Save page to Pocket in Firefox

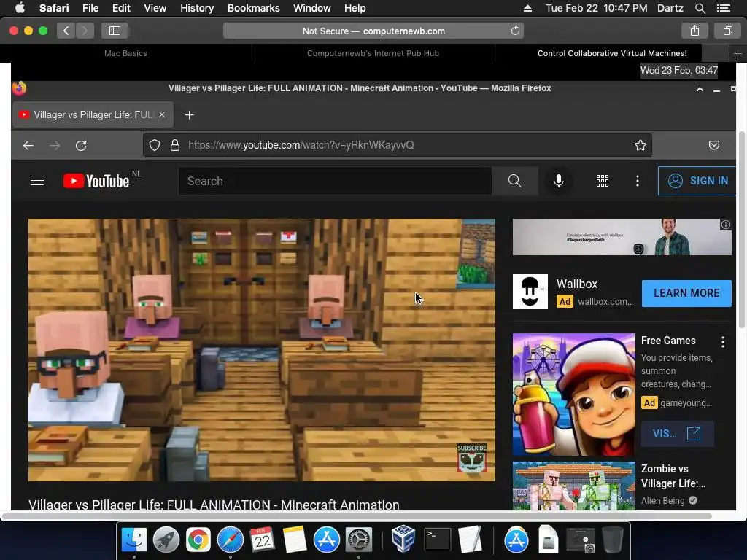pos(713,145)
